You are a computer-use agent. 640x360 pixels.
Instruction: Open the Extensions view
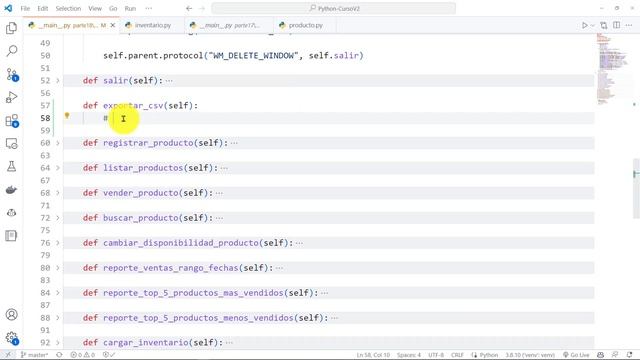pos(11,121)
